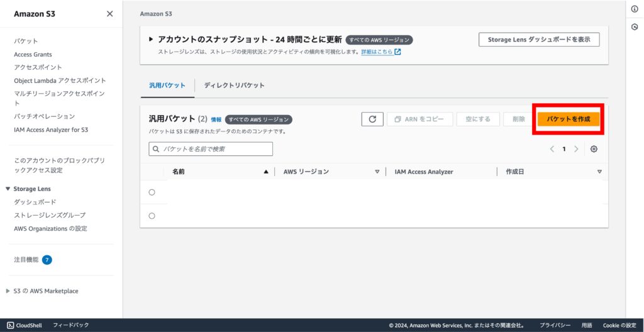Open Access Grants in the sidebar
This screenshot has height=332, width=644.
[33, 54]
